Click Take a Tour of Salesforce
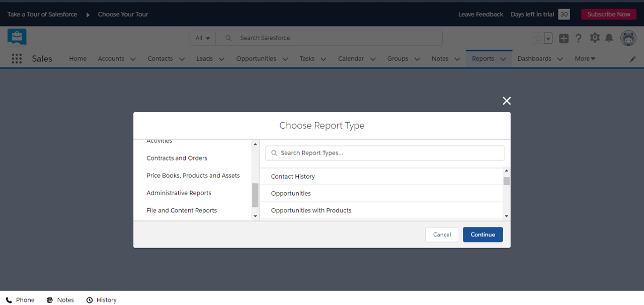Screen dimensions: 644x305 click(x=42, y=14)
